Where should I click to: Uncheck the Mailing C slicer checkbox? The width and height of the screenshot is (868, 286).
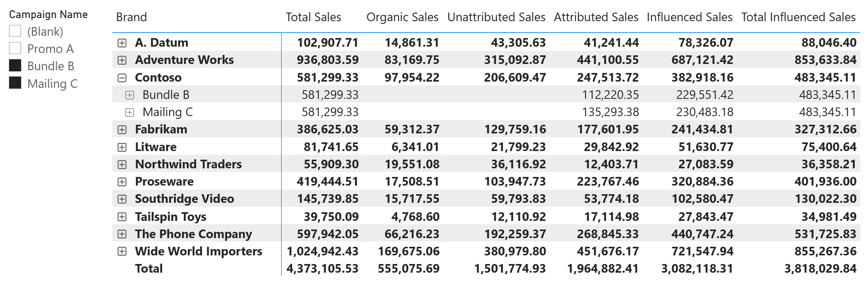click(x=15, y=83)
